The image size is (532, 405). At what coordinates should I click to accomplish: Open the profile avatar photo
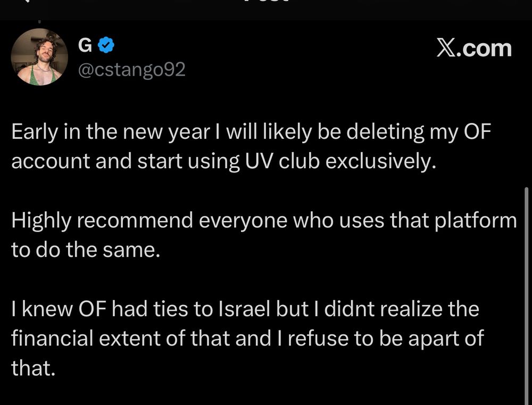coord(39,57)
